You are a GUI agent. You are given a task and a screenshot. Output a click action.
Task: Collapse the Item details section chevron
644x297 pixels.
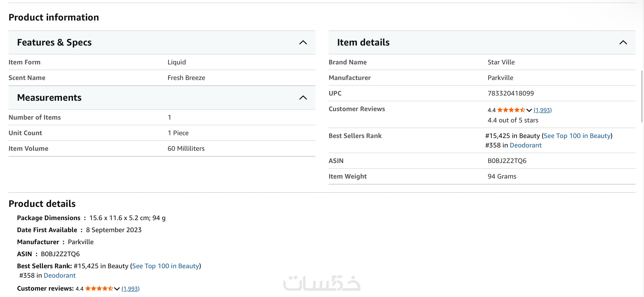pyautogui.click(x=623, y=42)
